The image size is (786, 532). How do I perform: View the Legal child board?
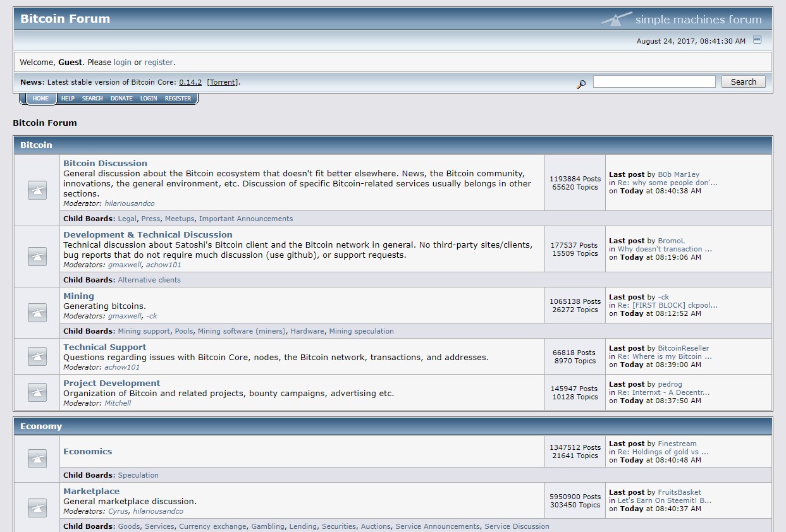click(127, 219)
